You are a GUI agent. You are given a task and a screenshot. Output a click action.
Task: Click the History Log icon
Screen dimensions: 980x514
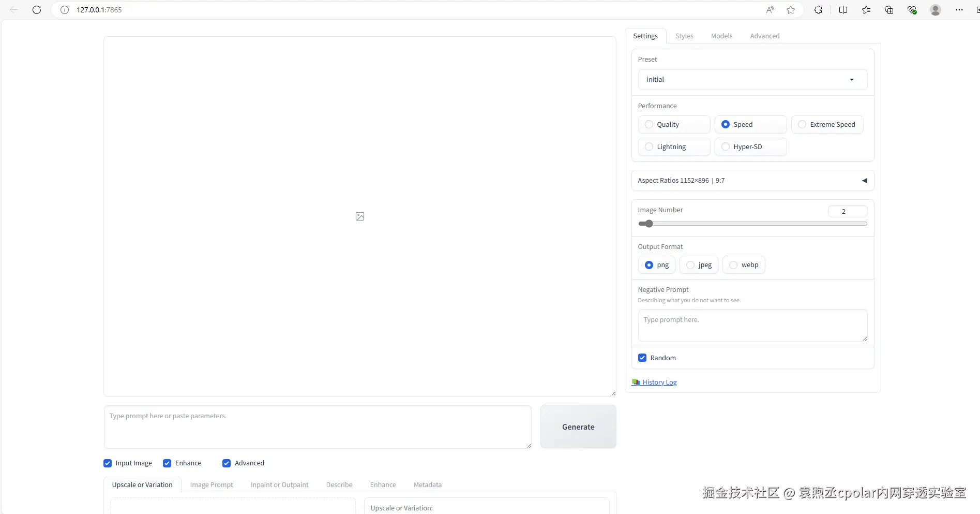636,382
